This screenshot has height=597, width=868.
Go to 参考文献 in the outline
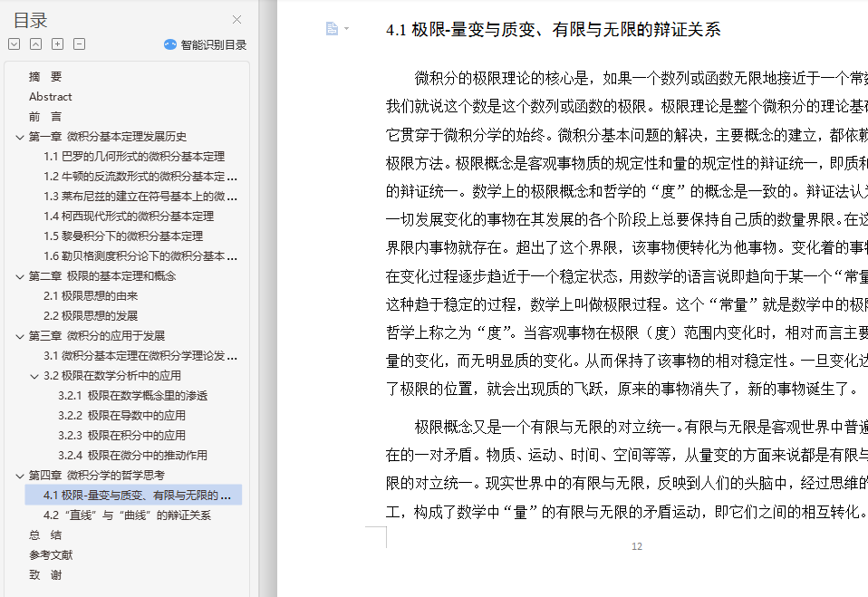coord(51,555)
